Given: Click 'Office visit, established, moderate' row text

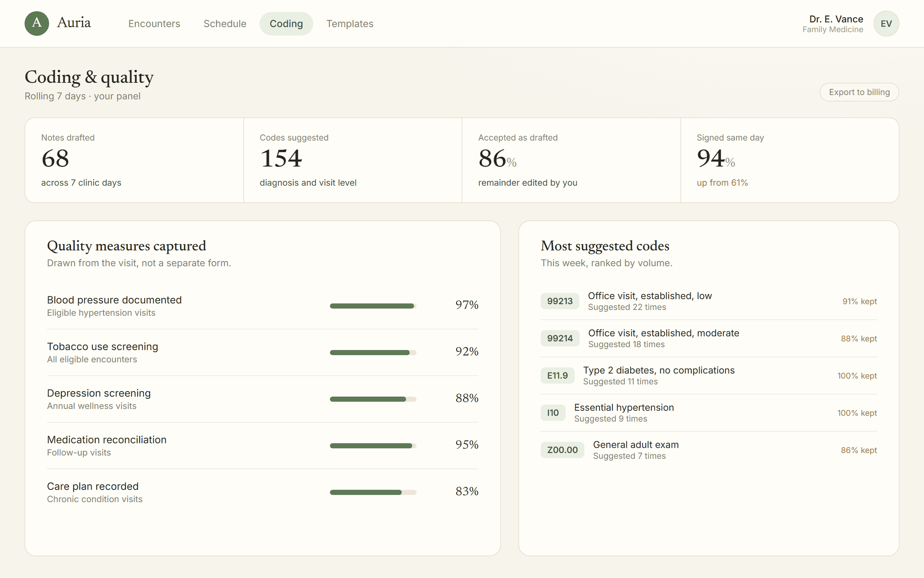Looking at the screenshot, I should [664, 333].
